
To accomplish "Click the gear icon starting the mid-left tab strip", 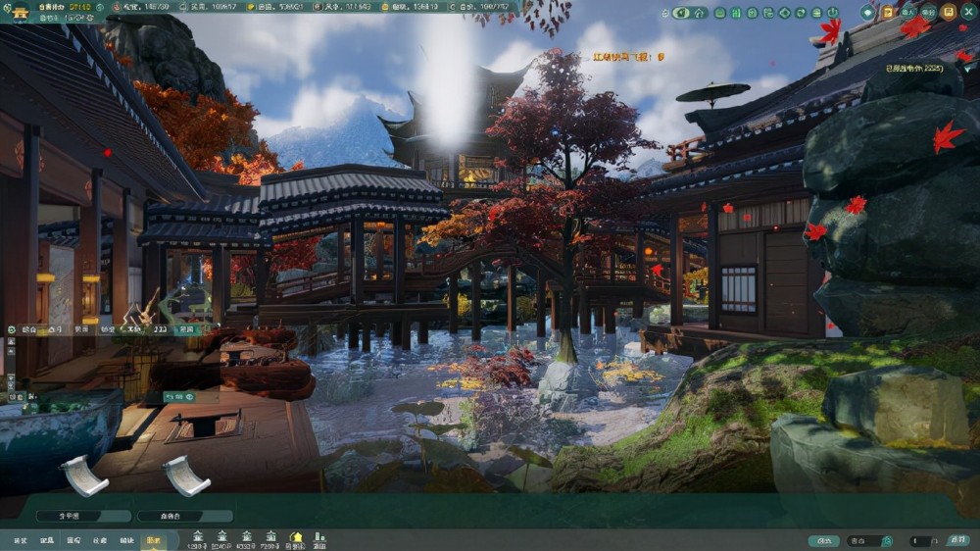I will click(11, 329).
